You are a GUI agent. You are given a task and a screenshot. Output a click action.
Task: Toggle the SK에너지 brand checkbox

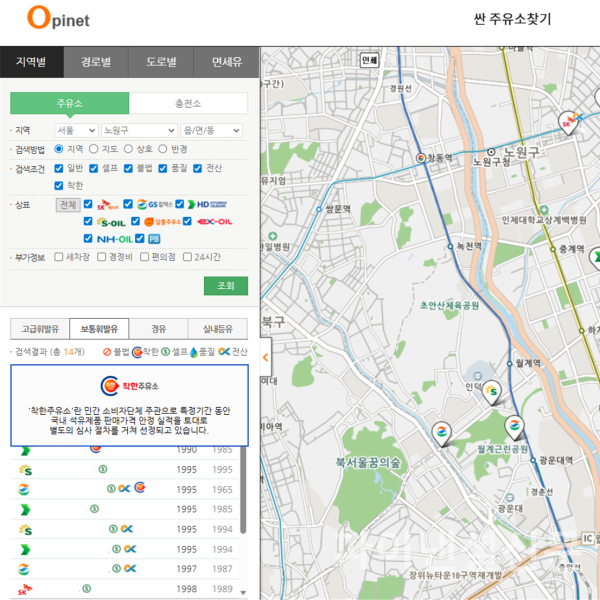[88, 204]
